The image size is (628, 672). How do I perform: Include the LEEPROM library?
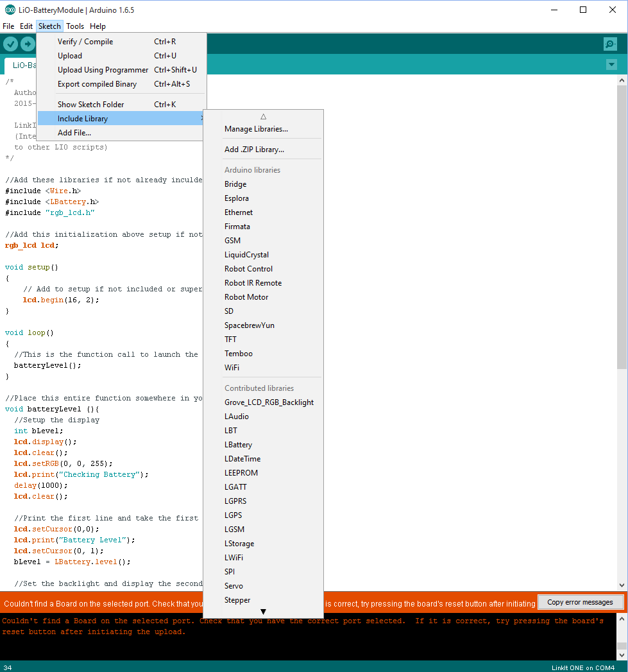pos(263,473)
